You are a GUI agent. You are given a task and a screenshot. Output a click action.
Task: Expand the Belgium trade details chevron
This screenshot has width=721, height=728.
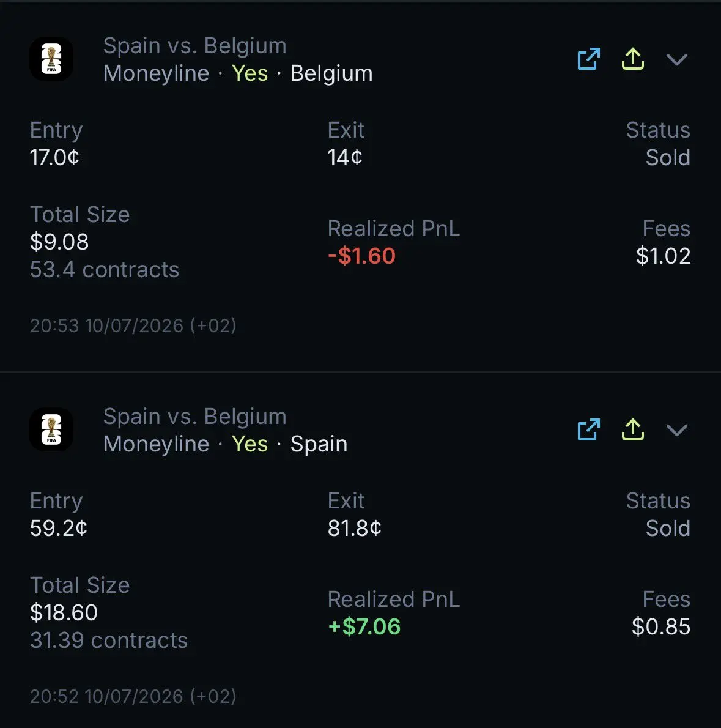click(x=677, y=59)
